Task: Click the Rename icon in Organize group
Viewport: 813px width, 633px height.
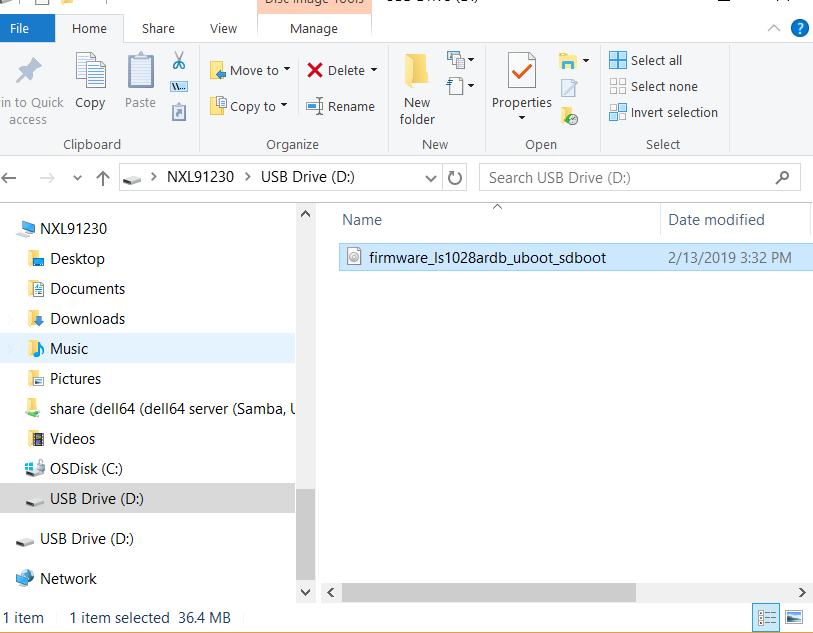Action: (315, 106)
